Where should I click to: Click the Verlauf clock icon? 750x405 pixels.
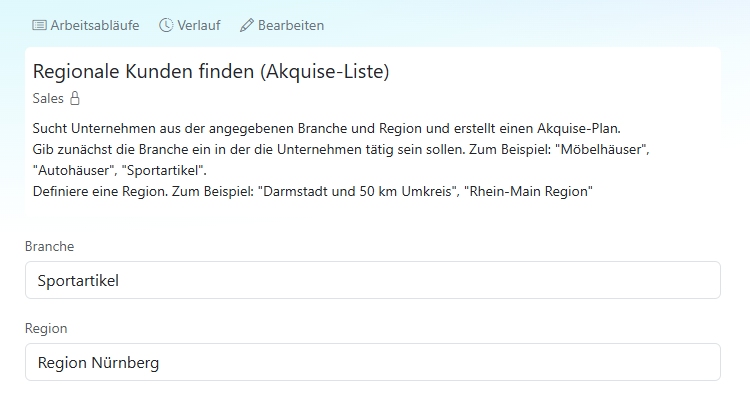166,25
